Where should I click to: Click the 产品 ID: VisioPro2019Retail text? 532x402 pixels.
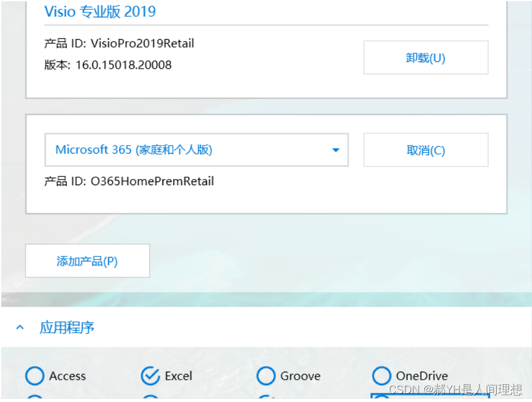pyautogui.click(x=119, y=43)
